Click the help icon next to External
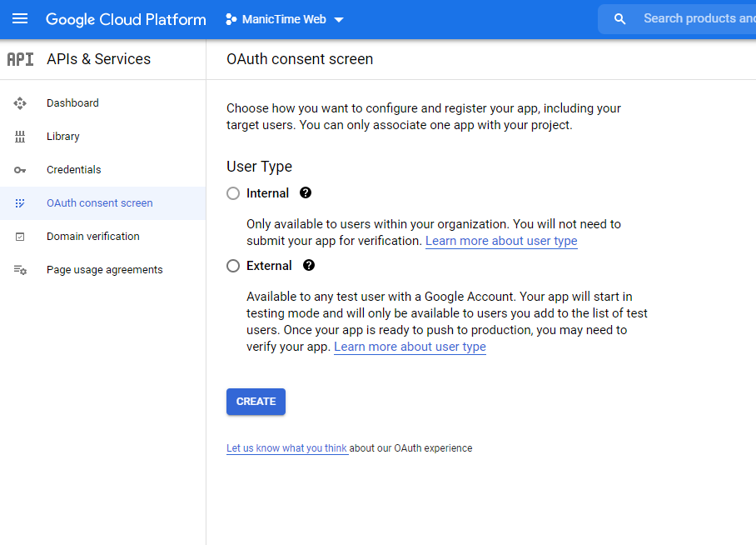The width and height of the screenshot is (756, 545). coord(309,266)
